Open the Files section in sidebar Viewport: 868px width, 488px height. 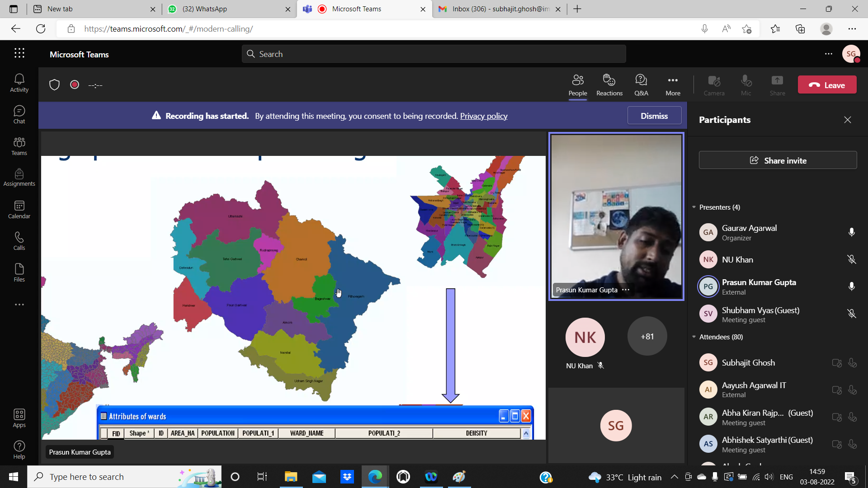(19, 273)
